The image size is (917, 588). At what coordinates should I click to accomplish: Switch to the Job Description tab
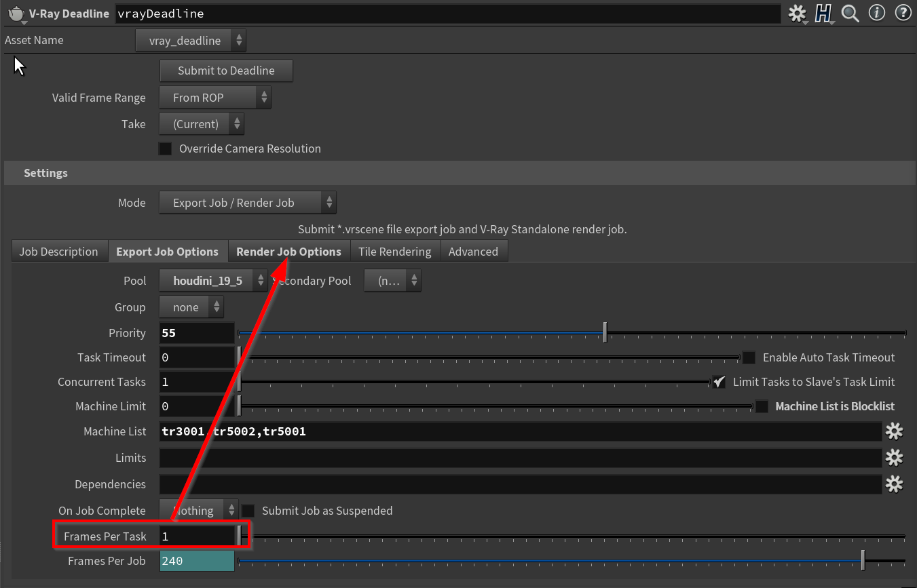[x=59, y=252]
